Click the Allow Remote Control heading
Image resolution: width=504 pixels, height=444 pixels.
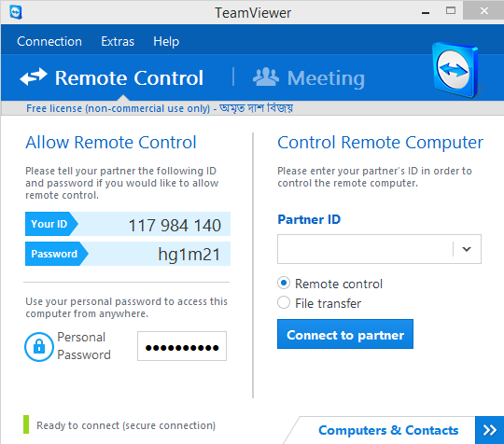(x=111, y=143)
